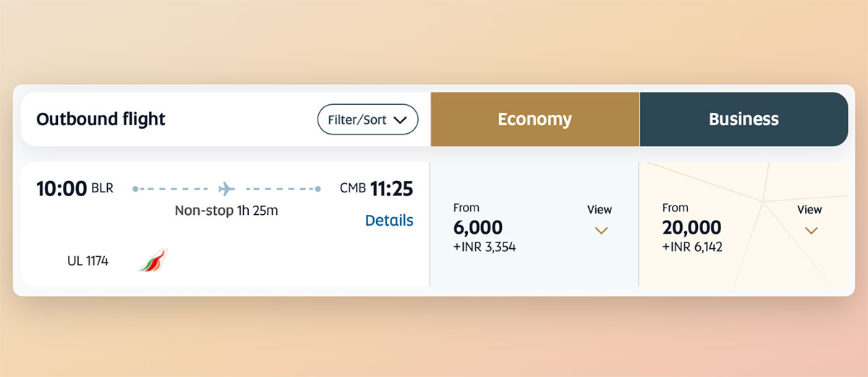Image resolution: width=868 pixels, height=377 pixels.
Task: Expand the Economy fare chevron below View
Action: [x=600, y=231]
